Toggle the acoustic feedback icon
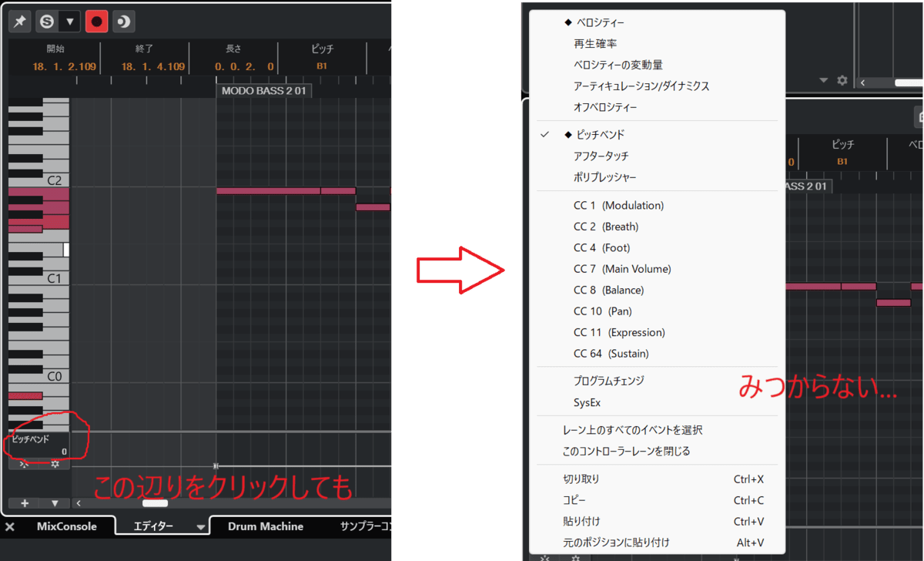 pyautogui.click(x=123, y=21)
